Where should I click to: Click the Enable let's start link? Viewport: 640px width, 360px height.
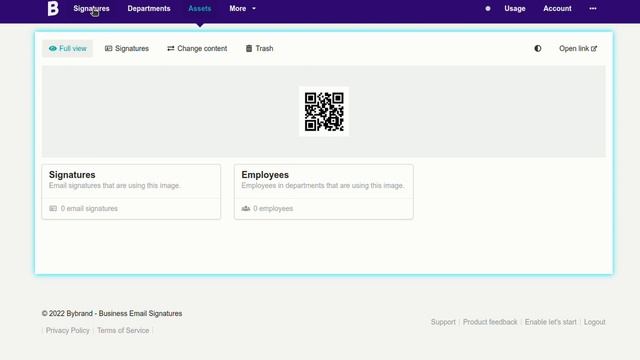(551, 322)
